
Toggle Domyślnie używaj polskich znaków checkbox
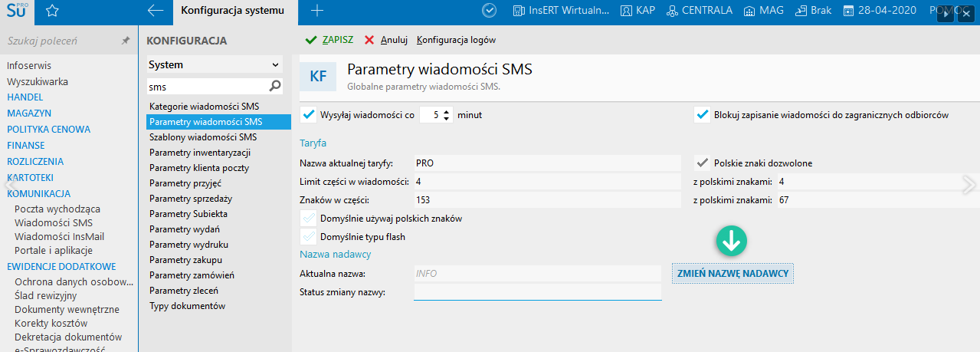[x=309, y=219]
